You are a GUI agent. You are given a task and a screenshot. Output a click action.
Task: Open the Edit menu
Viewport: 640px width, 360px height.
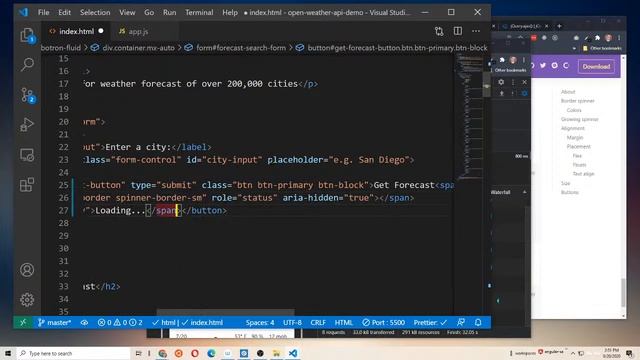pos(64,12)
